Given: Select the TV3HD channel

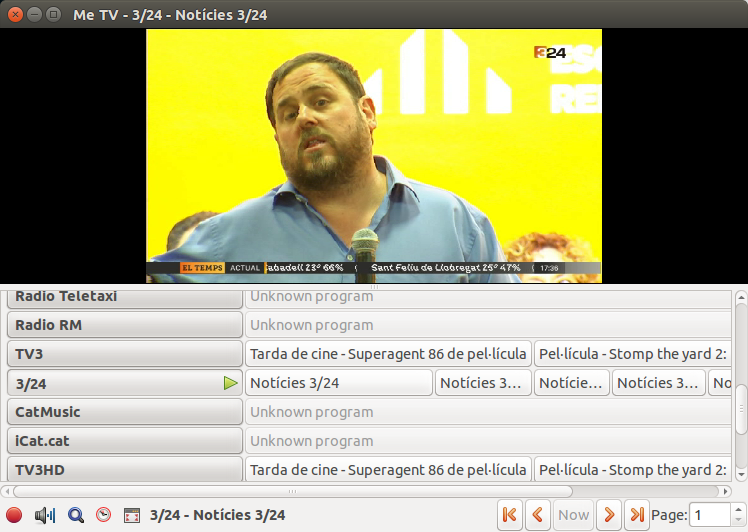Looking at the screenshot, I should (x=124, y=470).
